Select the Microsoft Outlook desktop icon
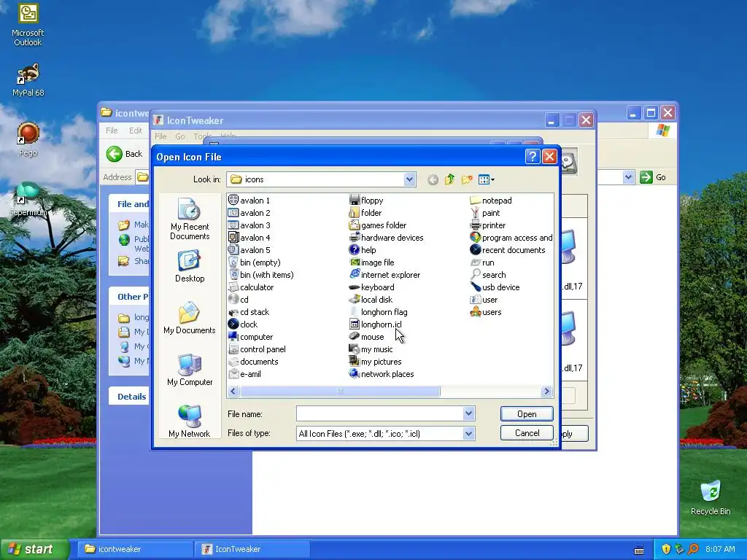The height and width of the screenshot is (560, 747). click(x=28, y=26)
